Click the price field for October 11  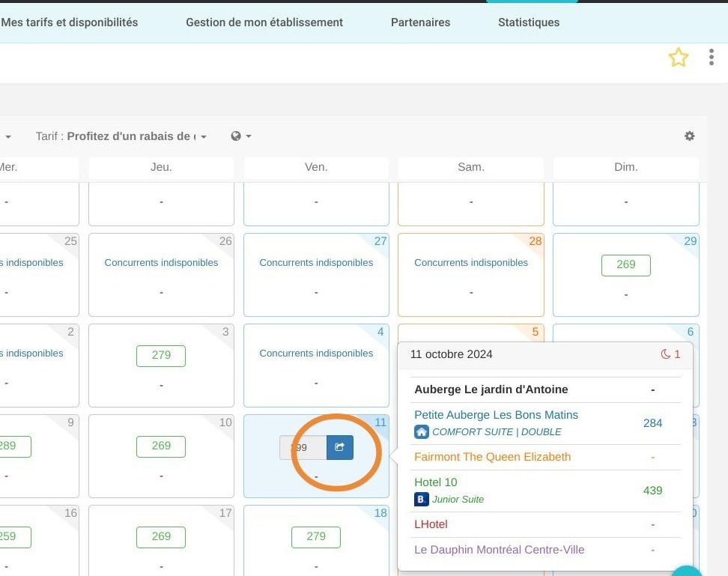point(303,447)
